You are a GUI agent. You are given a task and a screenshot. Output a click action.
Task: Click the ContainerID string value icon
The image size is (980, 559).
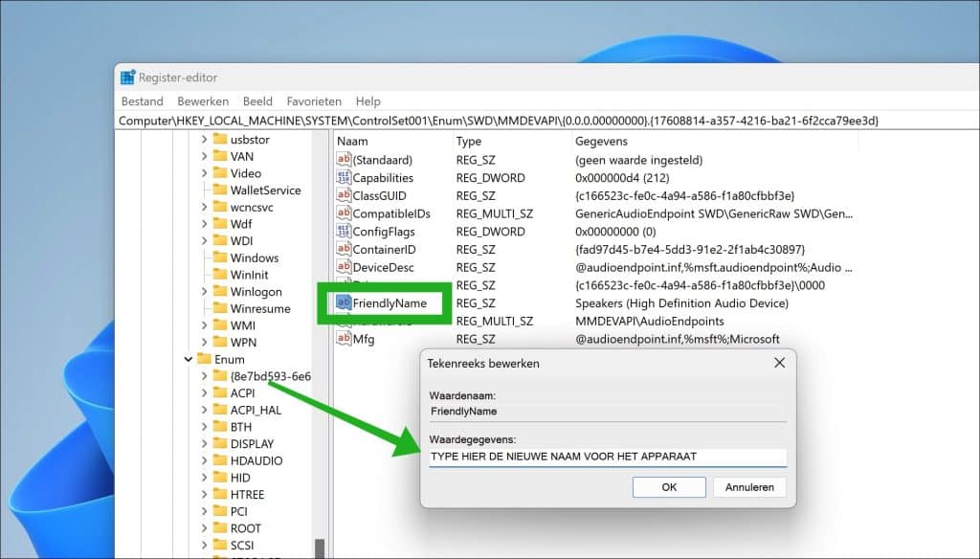(x=344, y=249)
